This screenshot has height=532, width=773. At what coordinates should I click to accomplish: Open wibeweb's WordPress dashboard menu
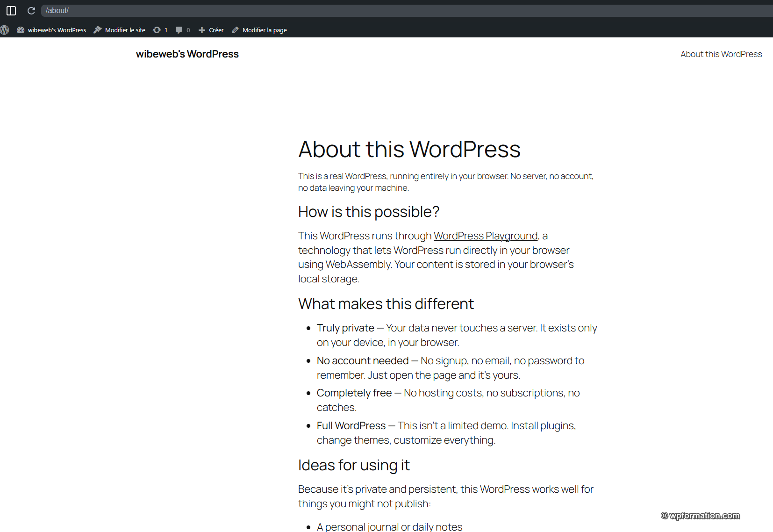coord(51,30)
